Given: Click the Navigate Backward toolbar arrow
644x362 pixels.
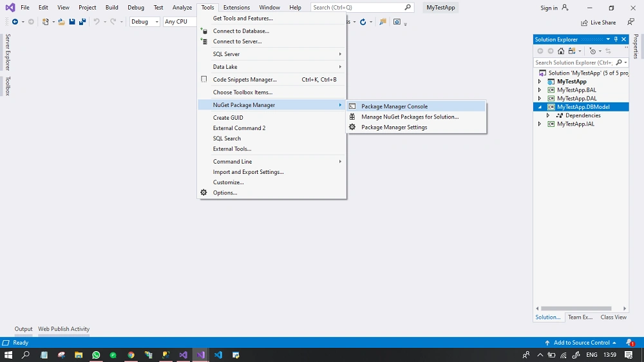Looking at the screenshot, I should [15, 22].
